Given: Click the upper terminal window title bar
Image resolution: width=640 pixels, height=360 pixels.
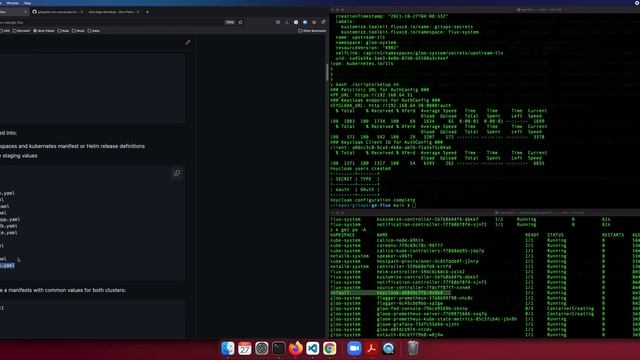Looking at the screenshot, I should (x=485, y=9).
